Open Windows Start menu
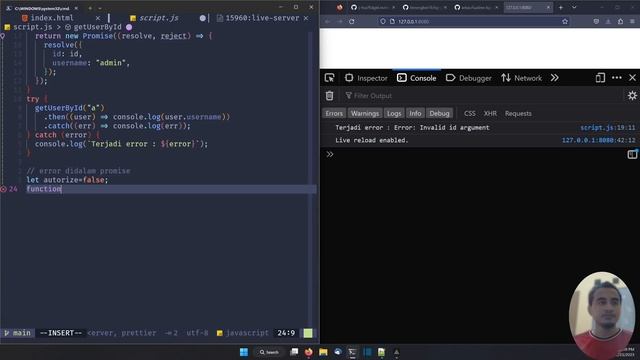This screenshot has height=360, width=640. click(x=244, y=352)
